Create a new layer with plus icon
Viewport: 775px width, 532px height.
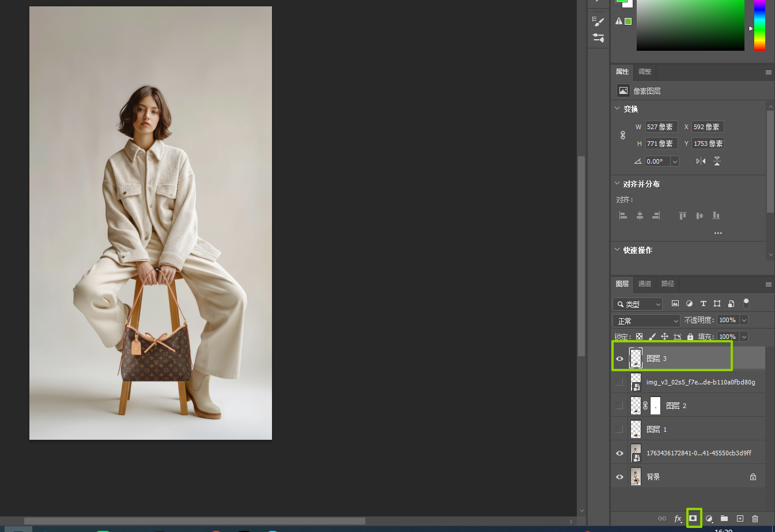point(740,519)
